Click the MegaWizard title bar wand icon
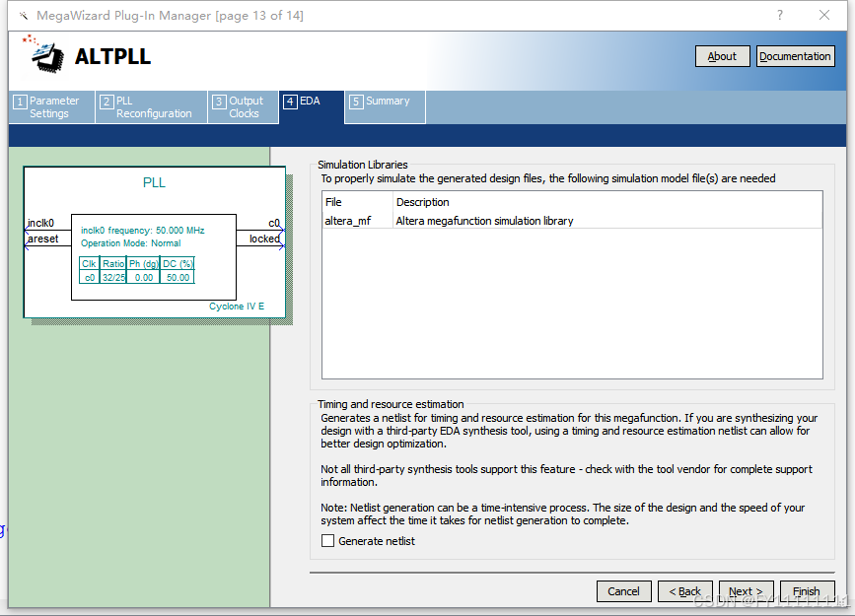855x616 pixels. (x=24, y=15)
